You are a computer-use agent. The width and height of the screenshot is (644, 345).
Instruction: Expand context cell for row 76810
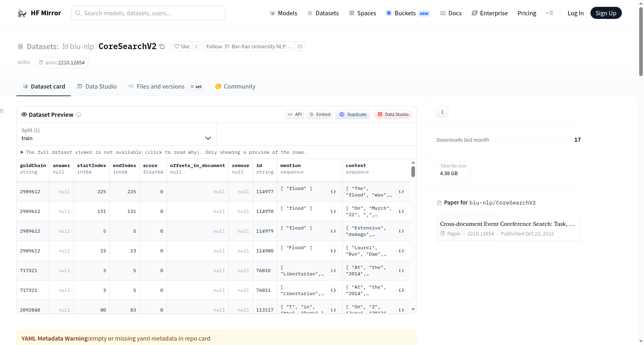401,271
